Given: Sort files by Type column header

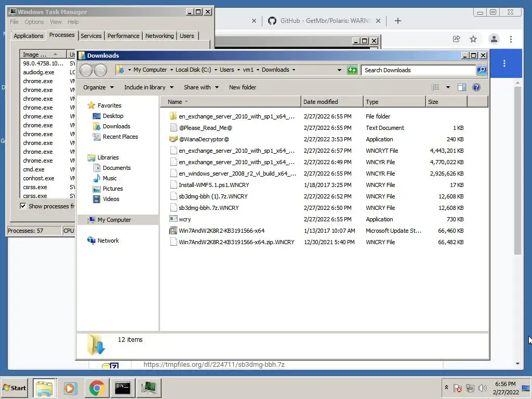Looking at the screenshot, I should 394,102.
